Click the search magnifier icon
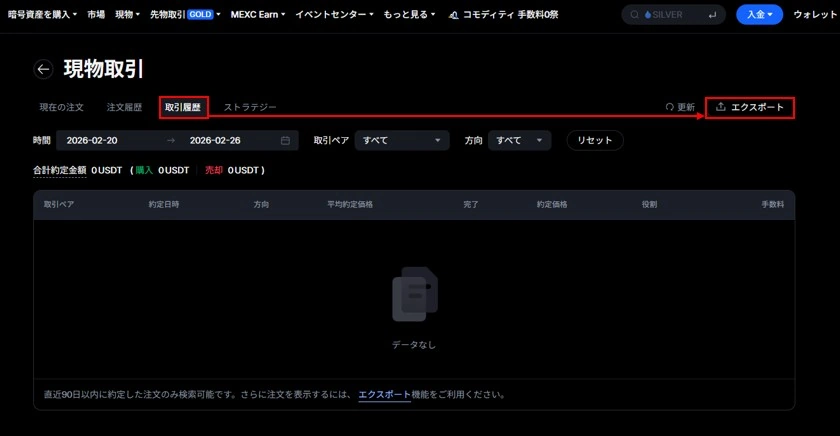Viewport: 840px width, 436px height. (x=634, y=14)
